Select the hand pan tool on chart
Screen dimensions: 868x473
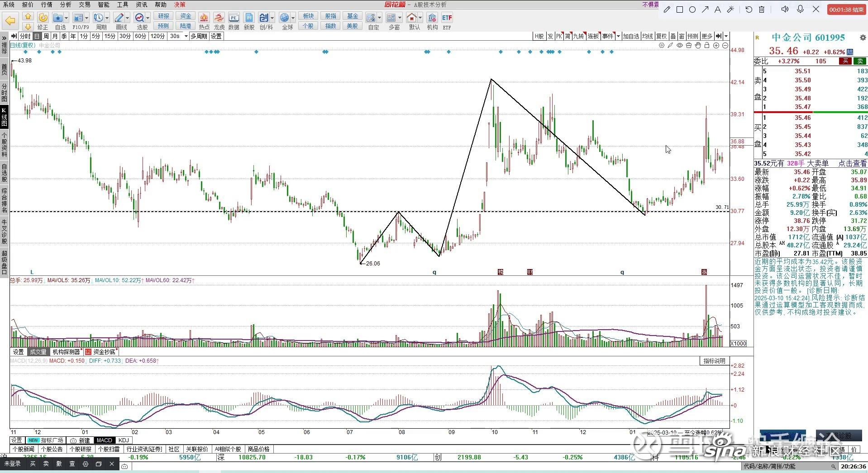point(698,46)
